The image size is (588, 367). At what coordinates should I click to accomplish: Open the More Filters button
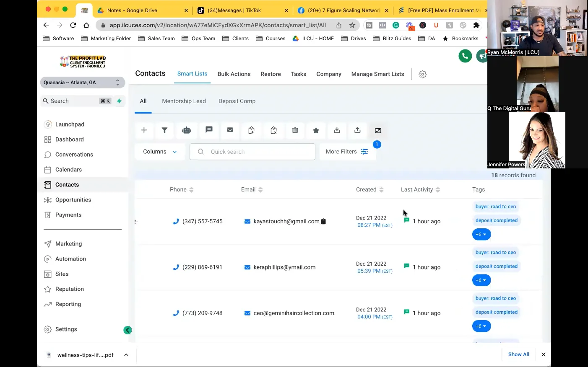[347, 152]
